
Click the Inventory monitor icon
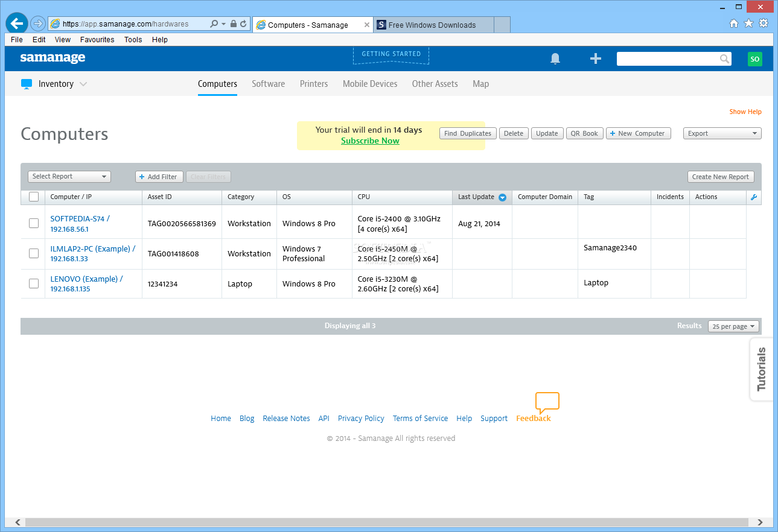coord(27,84)
